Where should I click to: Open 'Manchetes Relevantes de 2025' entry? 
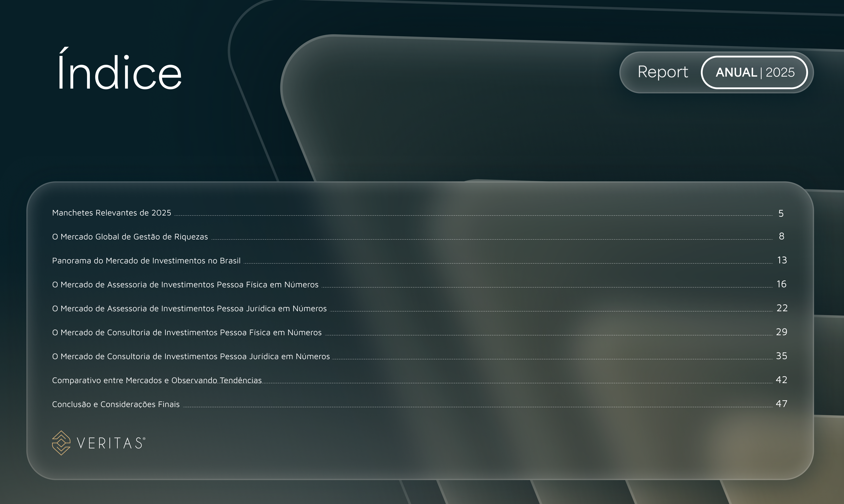coord(111,213)
